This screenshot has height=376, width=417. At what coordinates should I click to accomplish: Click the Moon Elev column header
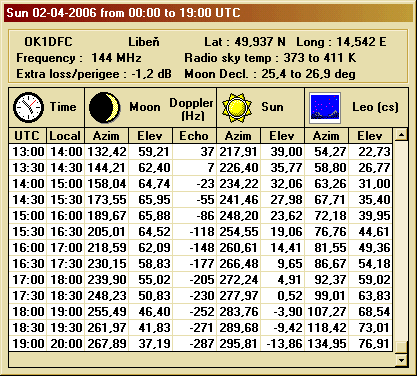tap(150, 136)
